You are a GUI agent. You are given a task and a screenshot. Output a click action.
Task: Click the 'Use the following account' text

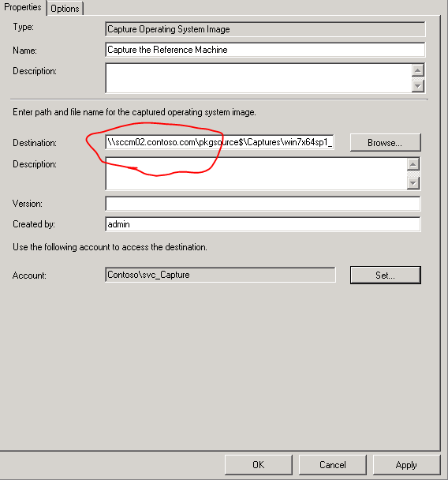pyautogui.click(x=110, y=247)
